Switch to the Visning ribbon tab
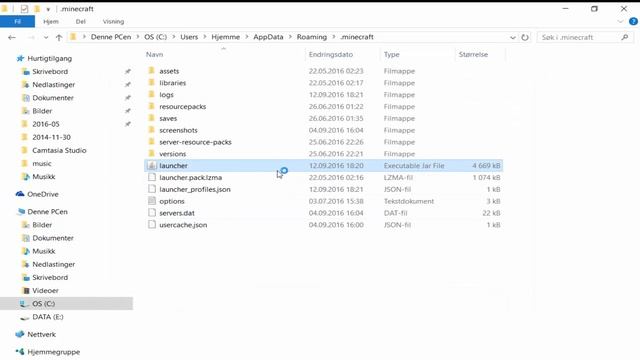640x360 pixels. click(x=113, y=22)
